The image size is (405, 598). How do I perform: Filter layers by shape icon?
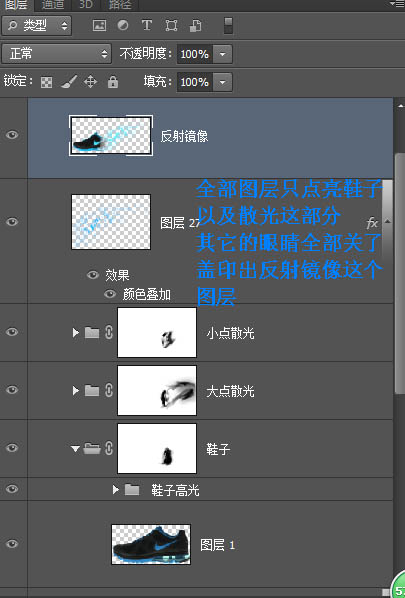coord(171,26)
